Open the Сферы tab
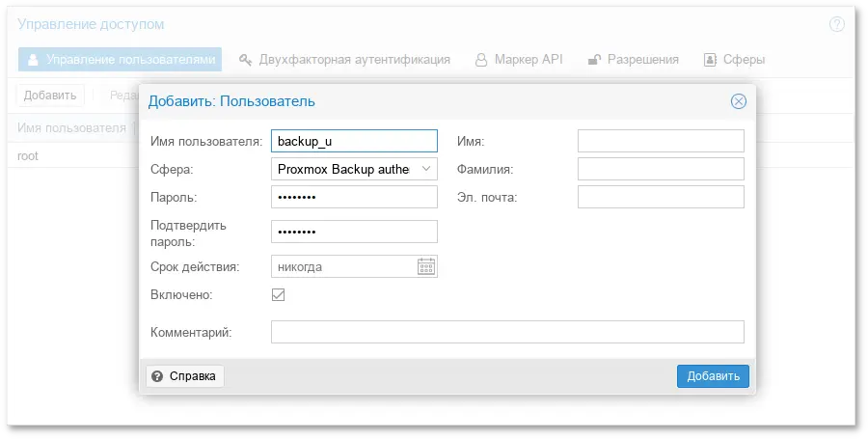Image resolution: width=868 pixels, height=439 pixels. click(734, 59)
